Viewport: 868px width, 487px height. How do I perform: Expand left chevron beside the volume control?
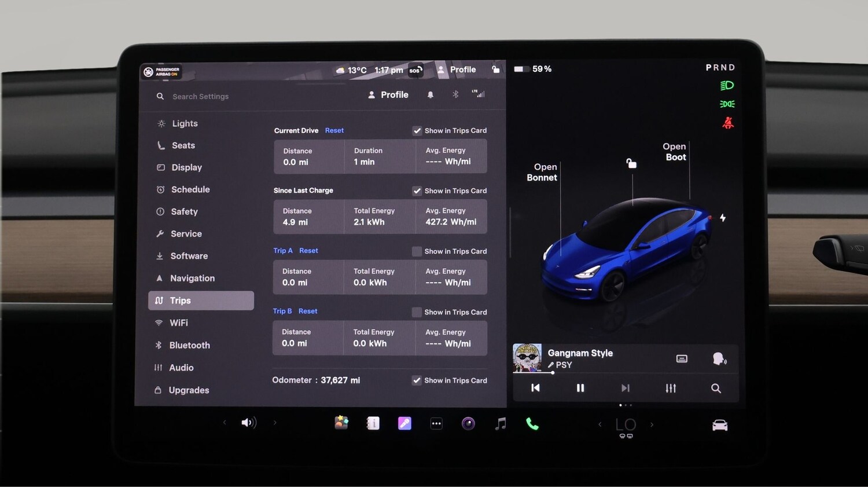[x=225, y=423]
